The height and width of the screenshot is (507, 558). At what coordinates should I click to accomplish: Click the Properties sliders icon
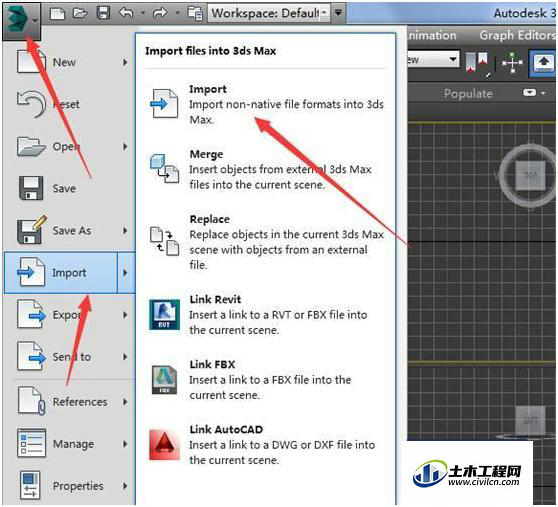coord(30,485)
